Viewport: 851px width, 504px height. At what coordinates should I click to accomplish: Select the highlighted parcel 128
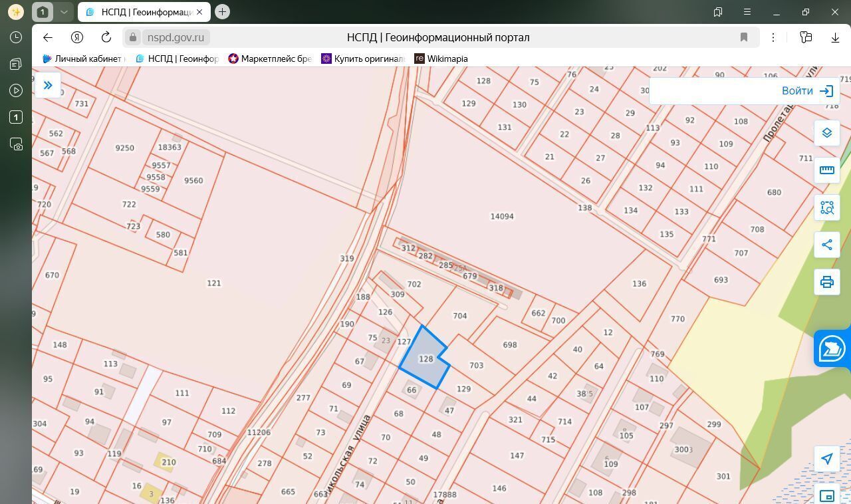coord(425,358)
